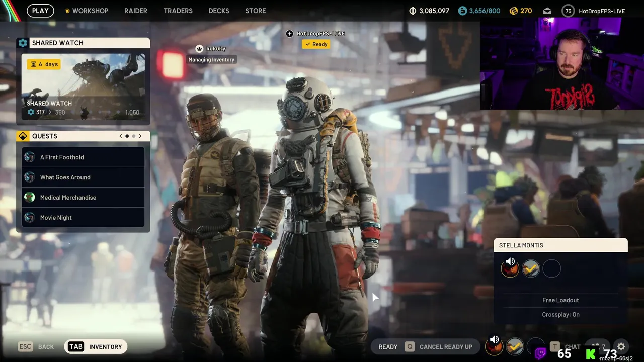Visit the STORE tab
644x362 pixels.
(x=256, y=11)
